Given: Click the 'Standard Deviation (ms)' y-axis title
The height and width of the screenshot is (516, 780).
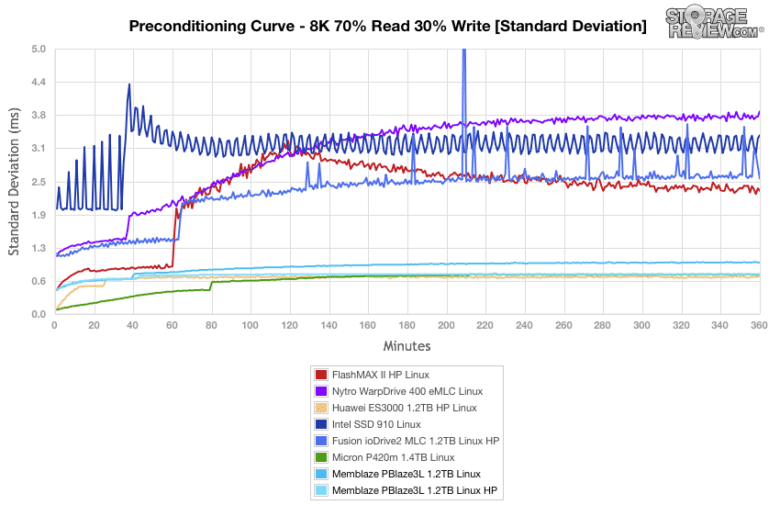Looking at the screenshot, I should coord(13,181).
